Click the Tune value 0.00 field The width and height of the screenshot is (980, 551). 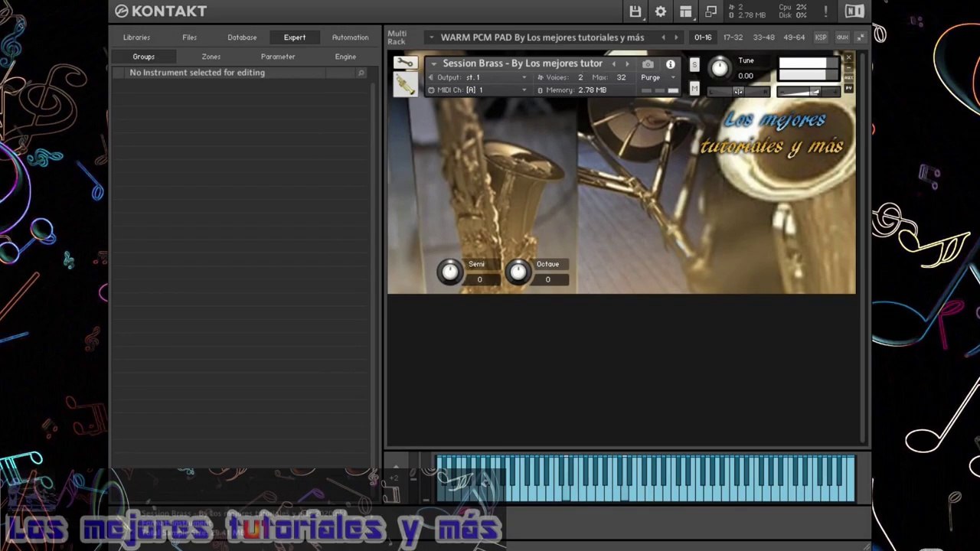point(746,76)
